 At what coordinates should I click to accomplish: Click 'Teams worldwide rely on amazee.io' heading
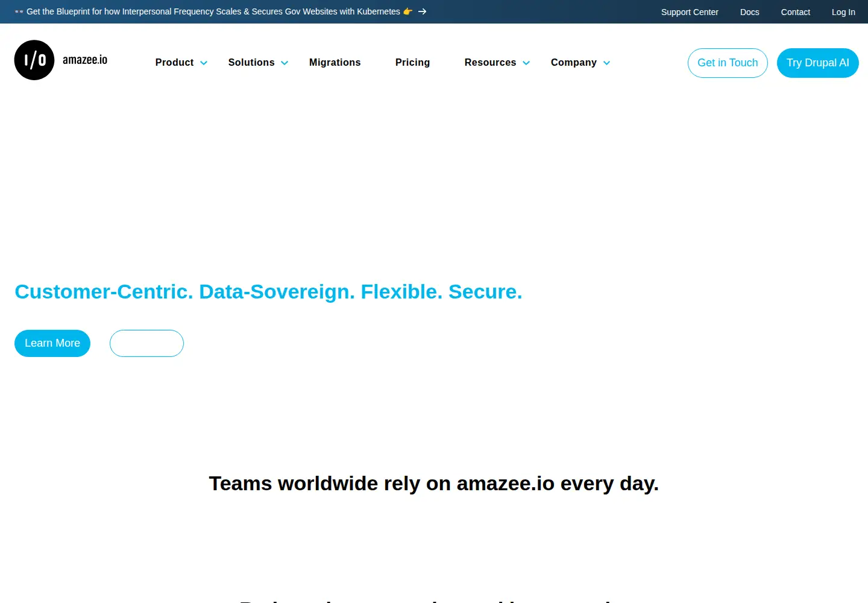pos(434,484)
